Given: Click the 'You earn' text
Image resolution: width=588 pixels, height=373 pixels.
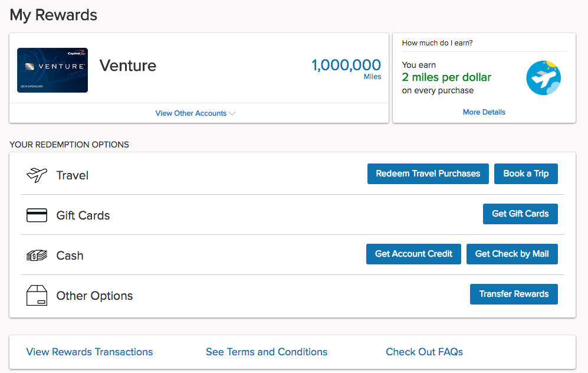Looking at the screenshot, I should pos(419,65).
